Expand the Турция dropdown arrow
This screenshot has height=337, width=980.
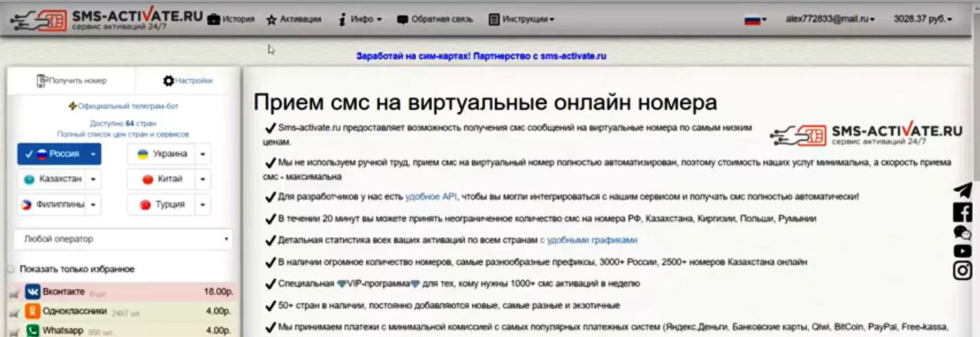[203, 204]
